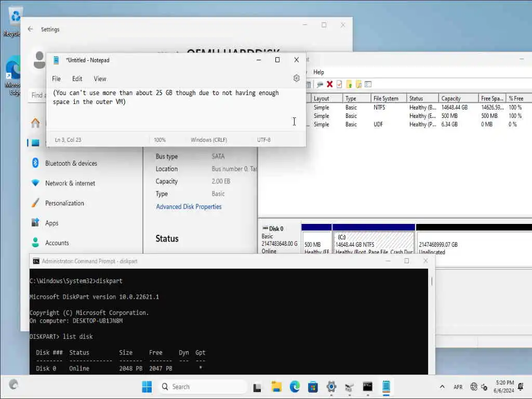Open Bluetooth & devices settings
Image resolution: width=532 pixels, height=399 pixels.
71,163
